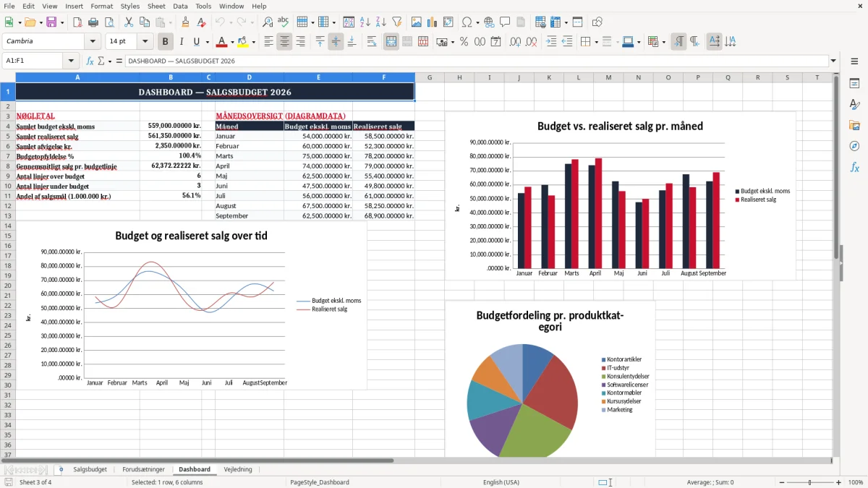Viewport: 868px width, 488px height.
Task: Open the borders dropdown arrow
Action: point(596,42)
